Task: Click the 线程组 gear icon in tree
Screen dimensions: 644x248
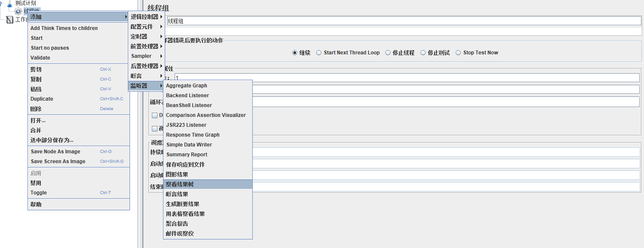Action: [18, 11]
